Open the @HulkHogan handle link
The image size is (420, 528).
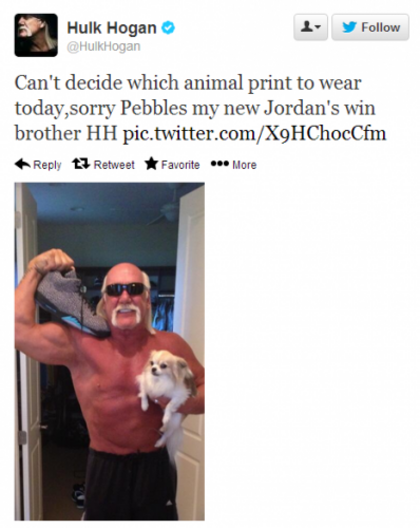click(x=103, y=46)
